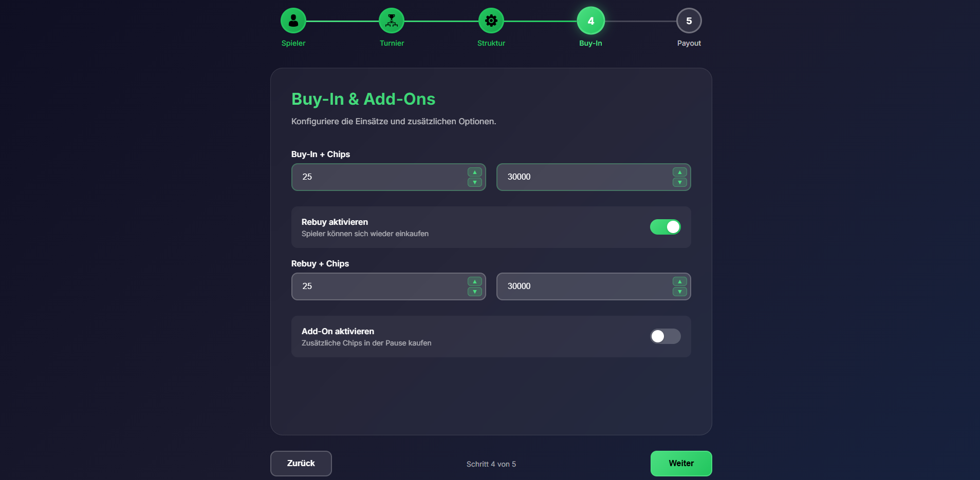
Task: Open the Struktur gear icon step
Action: click(491, 21)
